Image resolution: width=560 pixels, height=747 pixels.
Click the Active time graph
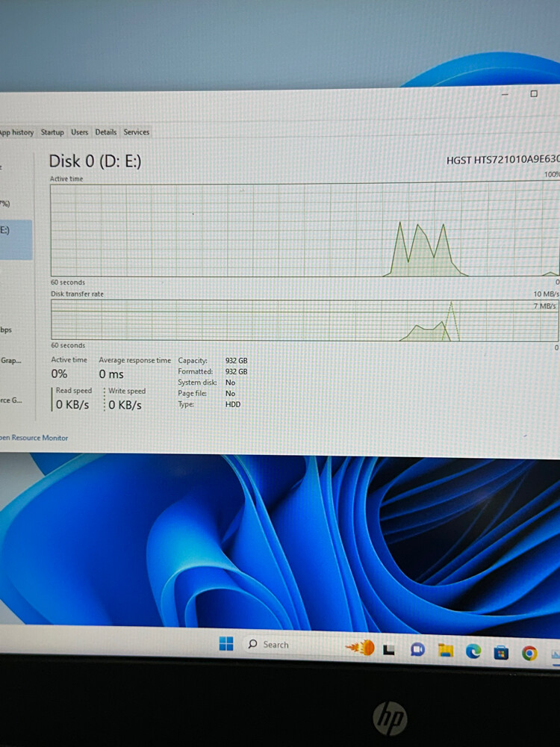(x=305, y=230)
